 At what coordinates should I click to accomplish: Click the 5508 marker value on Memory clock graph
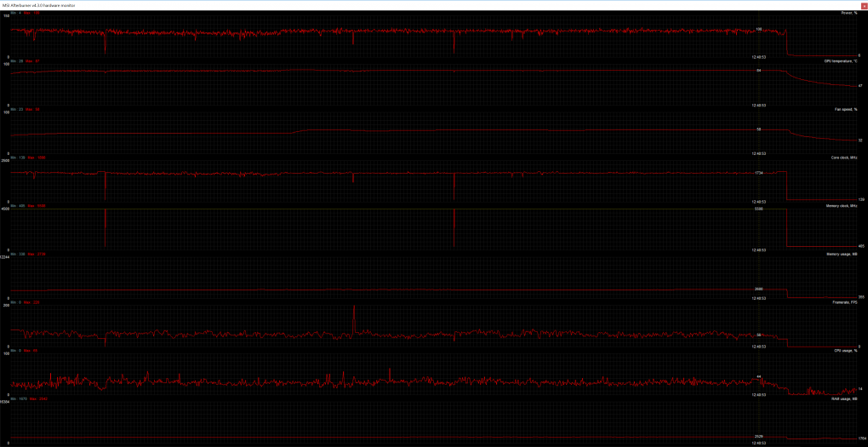759,209
